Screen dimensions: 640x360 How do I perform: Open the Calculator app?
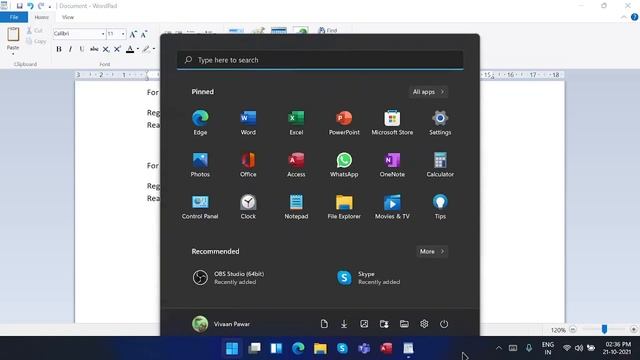440,164
